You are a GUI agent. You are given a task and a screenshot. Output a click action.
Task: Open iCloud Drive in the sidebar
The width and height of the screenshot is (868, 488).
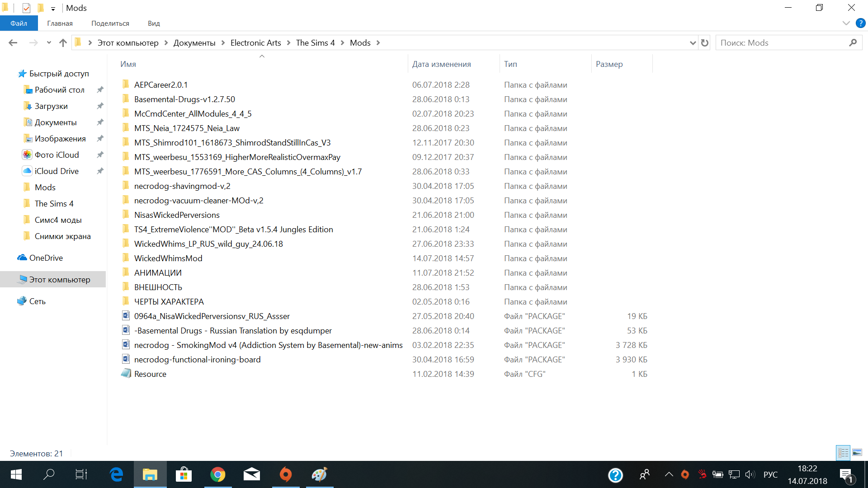point(57,171)
